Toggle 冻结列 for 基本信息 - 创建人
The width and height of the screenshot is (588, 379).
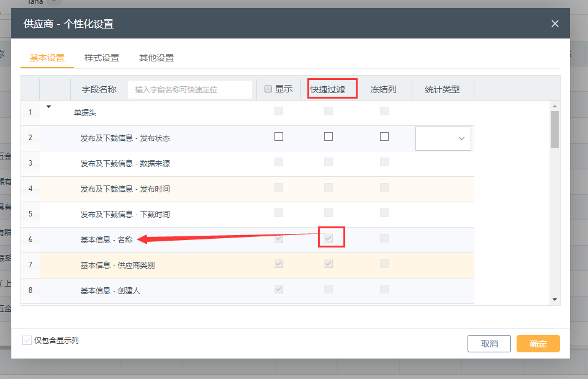click(x=384, y=289)
